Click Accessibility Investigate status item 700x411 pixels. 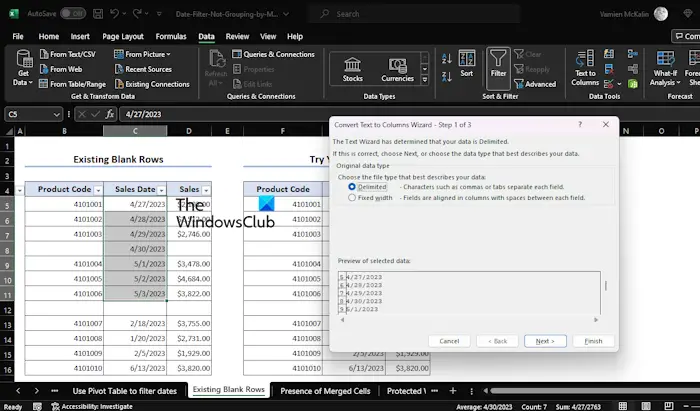(92, 407)
